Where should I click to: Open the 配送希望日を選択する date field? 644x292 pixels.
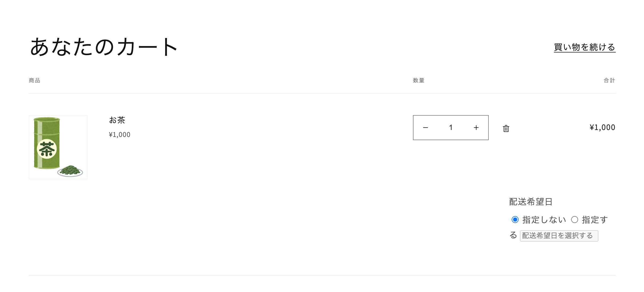coord(559,236)
